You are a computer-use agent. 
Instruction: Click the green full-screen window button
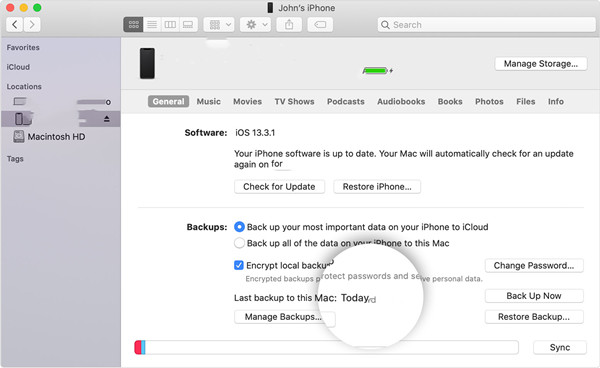point(37,8)
